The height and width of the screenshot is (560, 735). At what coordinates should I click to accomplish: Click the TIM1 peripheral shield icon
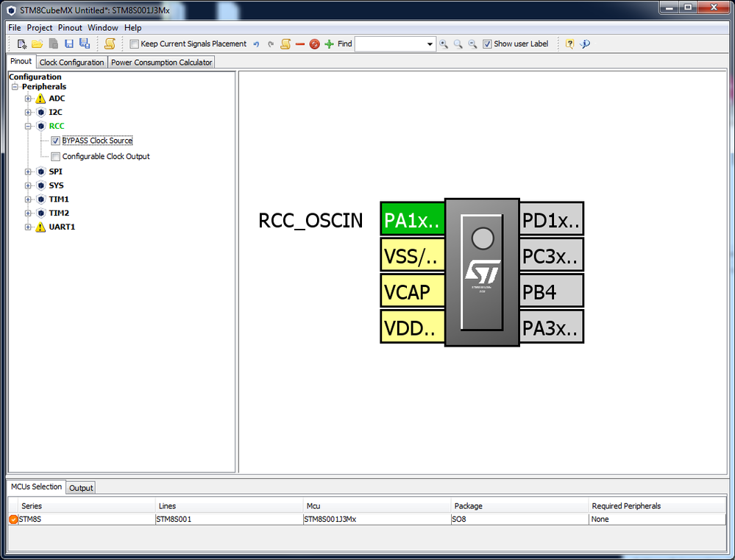(x=40, y=199)
